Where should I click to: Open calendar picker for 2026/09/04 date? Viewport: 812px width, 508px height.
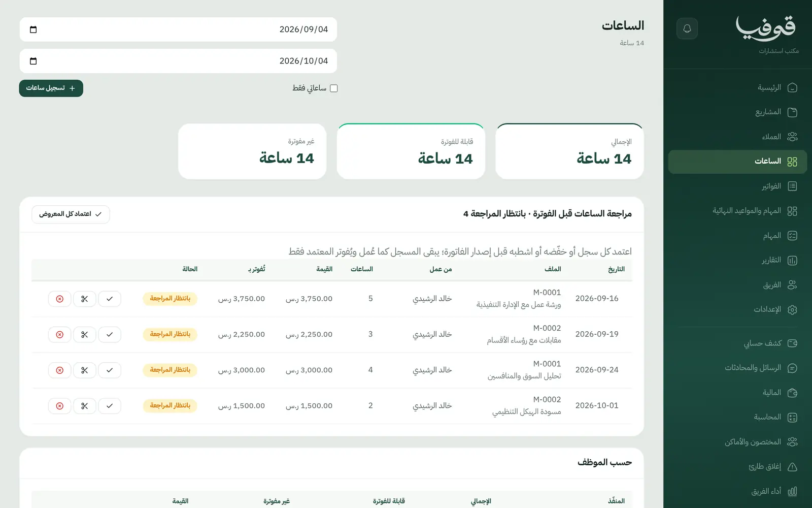[33, 29]
